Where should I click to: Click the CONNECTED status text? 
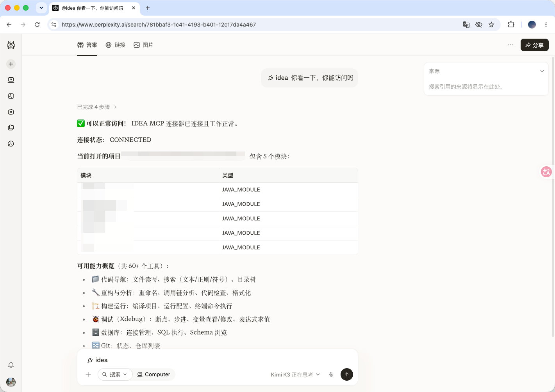(130, 140)
